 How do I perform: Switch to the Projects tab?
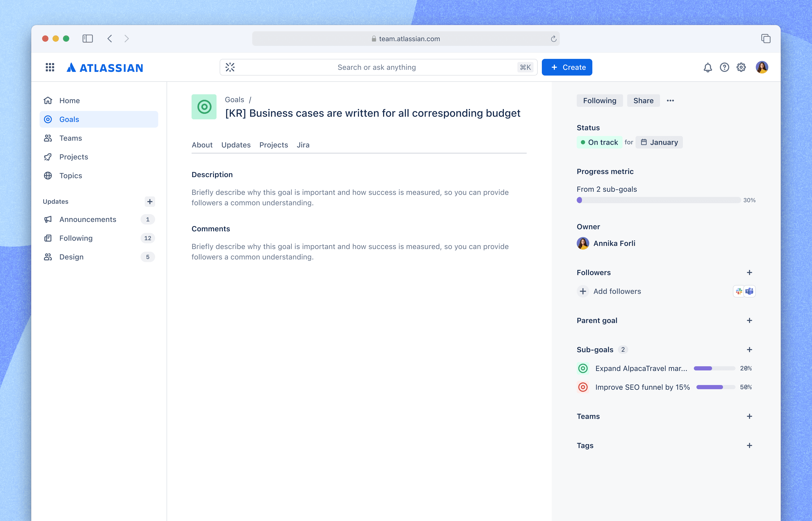274,145
